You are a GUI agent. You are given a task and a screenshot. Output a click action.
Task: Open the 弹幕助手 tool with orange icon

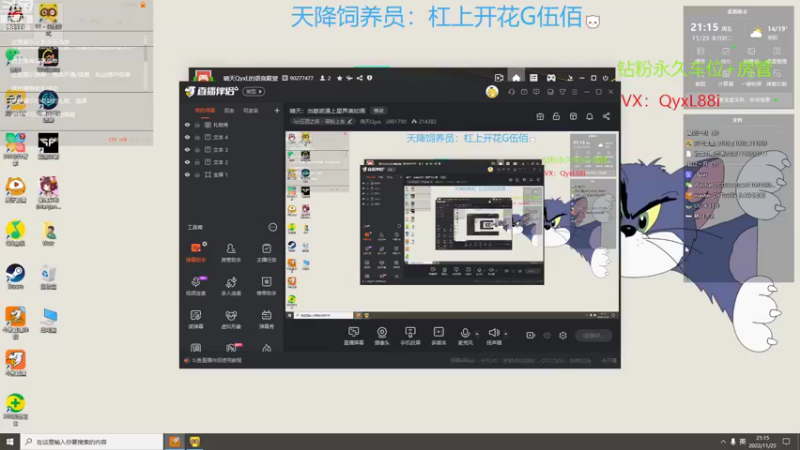[196, 252]
